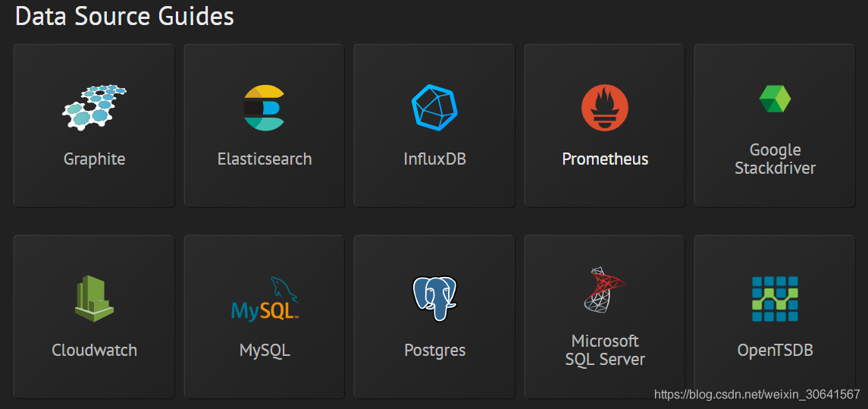Click the Cloudwatch green building icon

pos(94,299)
